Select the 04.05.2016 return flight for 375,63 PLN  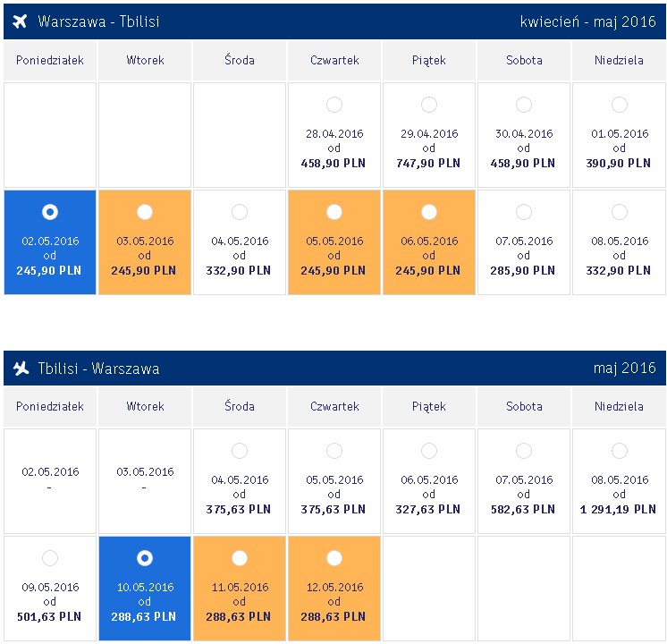pos(240,451)
